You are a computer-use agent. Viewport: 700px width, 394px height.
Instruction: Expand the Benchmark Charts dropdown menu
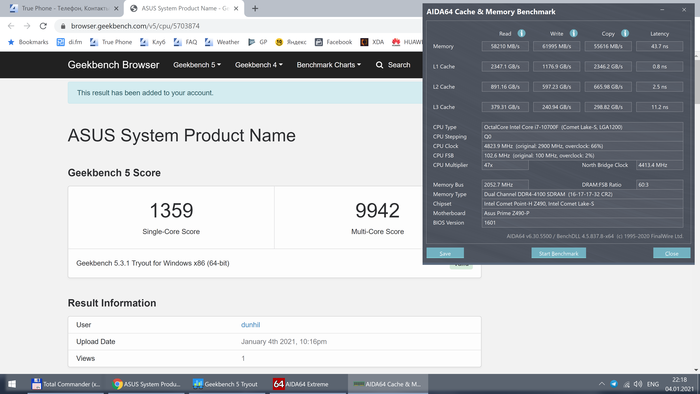tap(329, 65)
